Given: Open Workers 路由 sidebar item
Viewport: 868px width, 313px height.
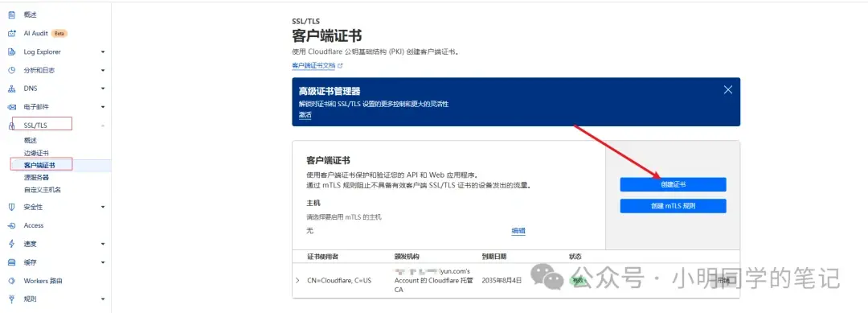Looking at the screenshot, I should coord(43,281).
